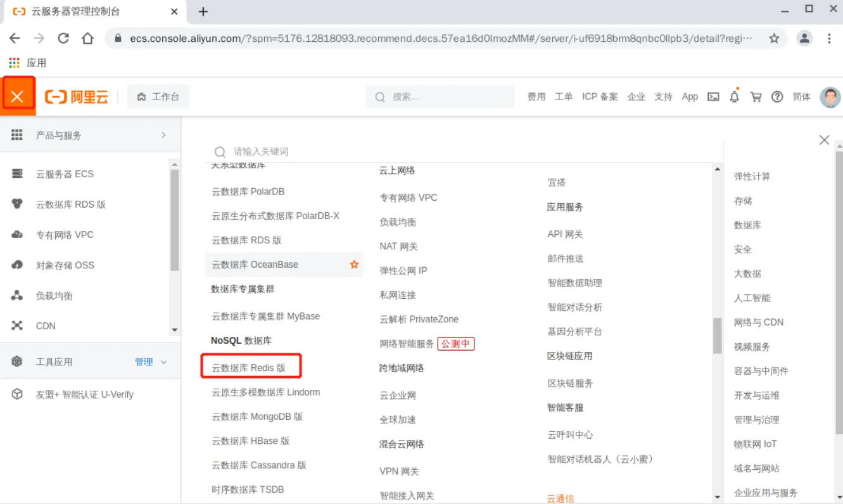Viewport: 843px width, 504px height.
Task: Open 云数据库 MongoDB 版
Action: [x=257, y=417]
